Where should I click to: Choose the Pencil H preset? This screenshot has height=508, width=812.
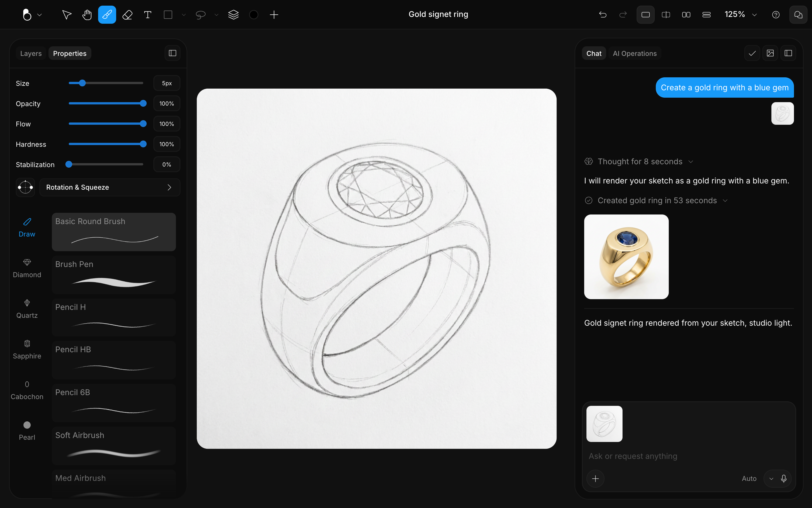coord(114,317)
